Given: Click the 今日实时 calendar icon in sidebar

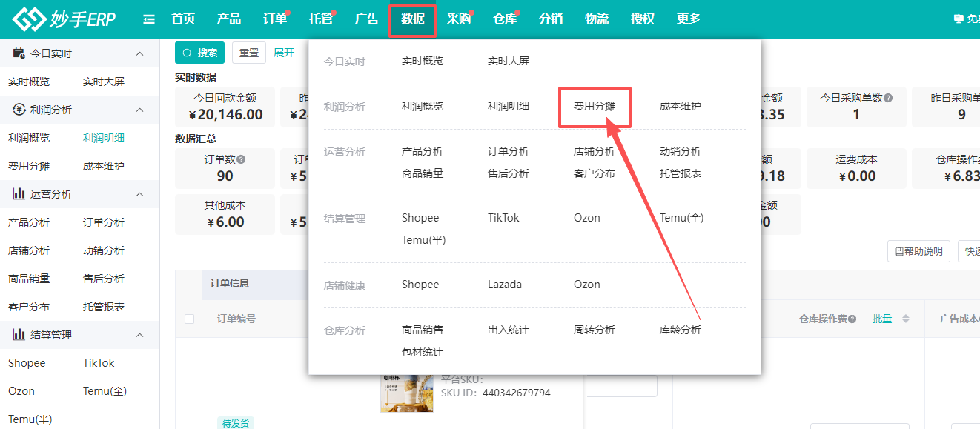Looking at the screenshot, I should click(19, 53).
